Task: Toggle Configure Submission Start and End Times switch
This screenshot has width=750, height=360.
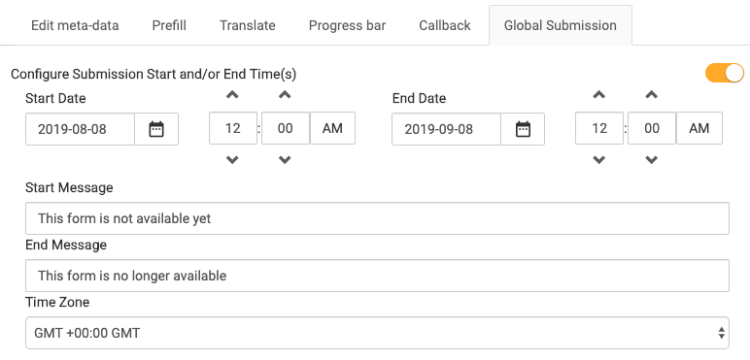Action: tap(725, 73)
